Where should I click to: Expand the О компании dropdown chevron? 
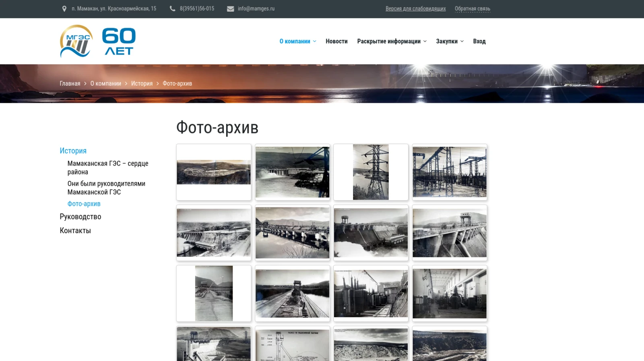[x=315, y=41]
